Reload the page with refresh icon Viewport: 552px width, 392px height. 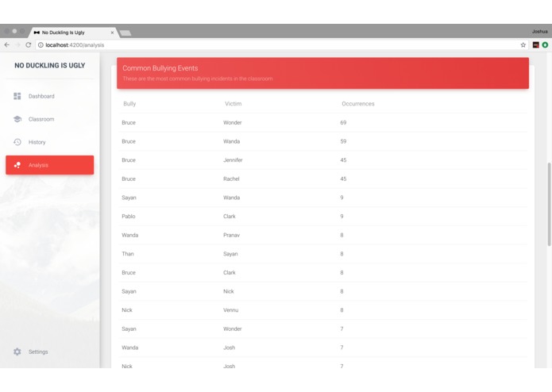coord(29,44)
